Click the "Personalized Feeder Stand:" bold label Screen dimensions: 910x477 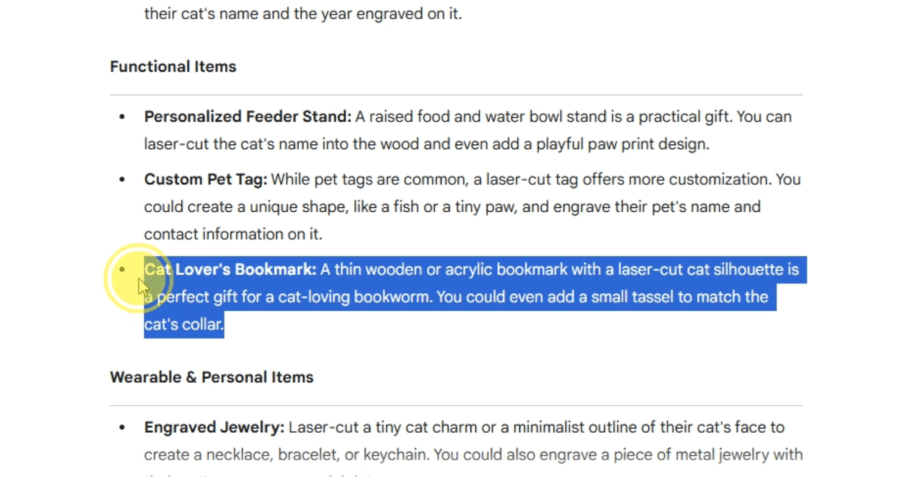pyautogui.click(x=247, y=117)
